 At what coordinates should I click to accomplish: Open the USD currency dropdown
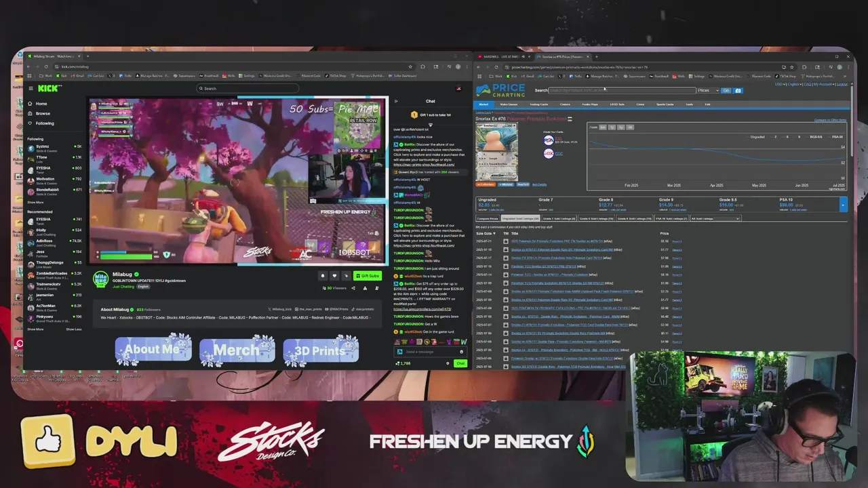(x=780, y=84)
